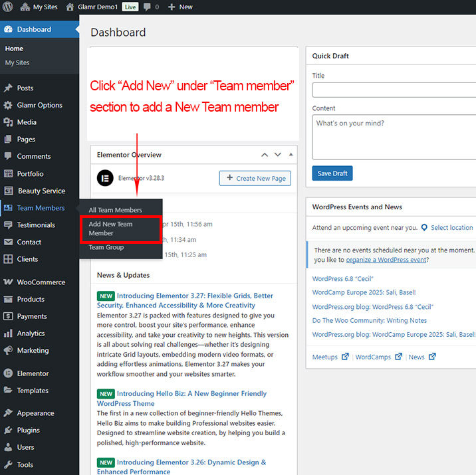Open WordCamp Europe 2025: Sali, Basel! link

[x=364, y=292]
